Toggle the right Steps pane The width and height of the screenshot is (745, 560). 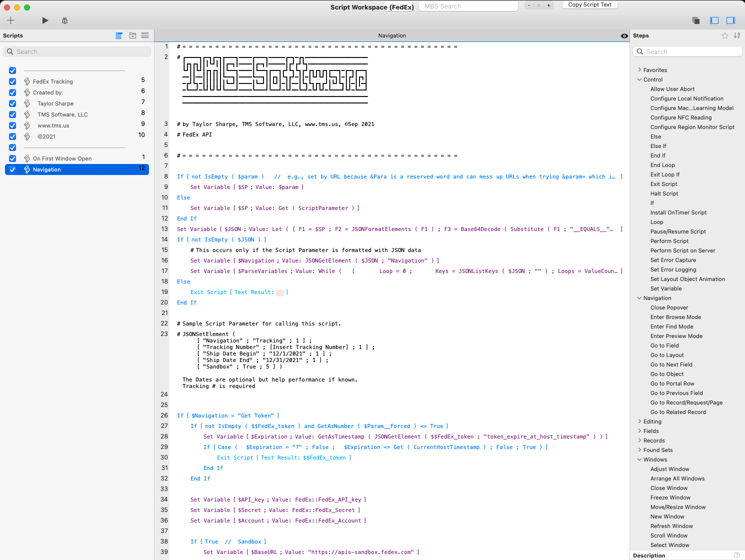pos(730,20)
